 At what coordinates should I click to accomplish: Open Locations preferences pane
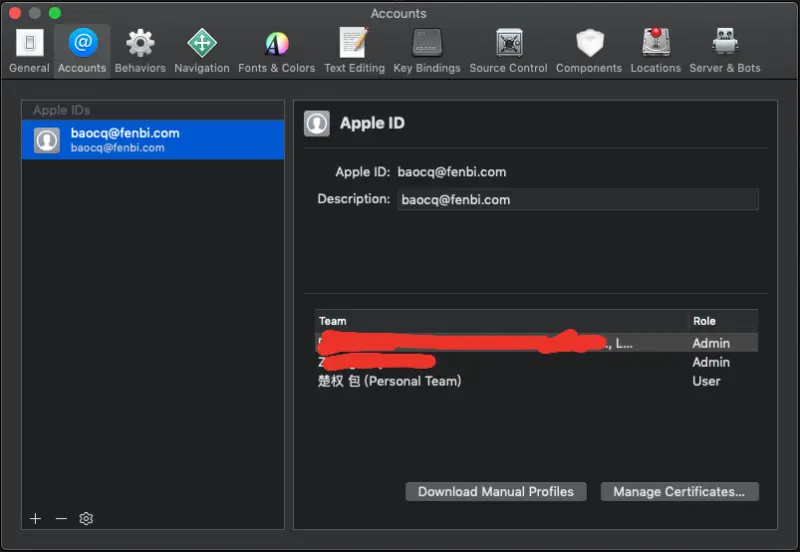[656, 51]
